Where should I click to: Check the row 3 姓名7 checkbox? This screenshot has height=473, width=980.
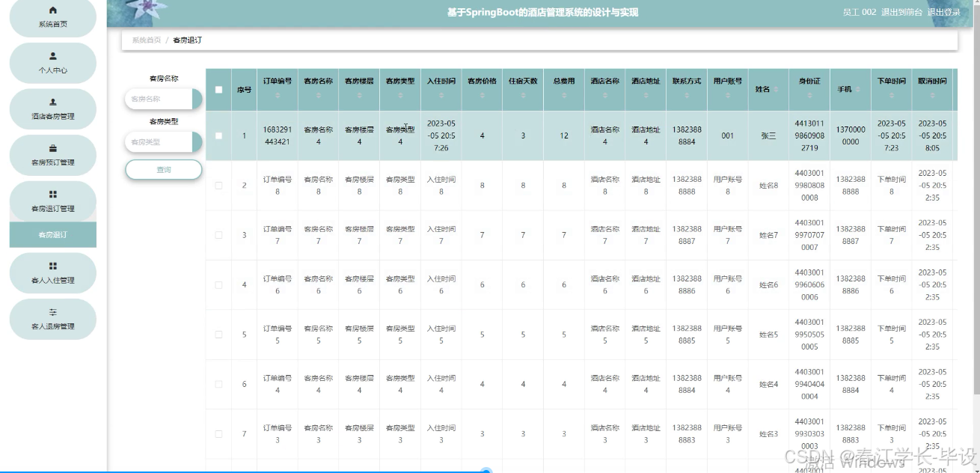[x=218, y=235]
